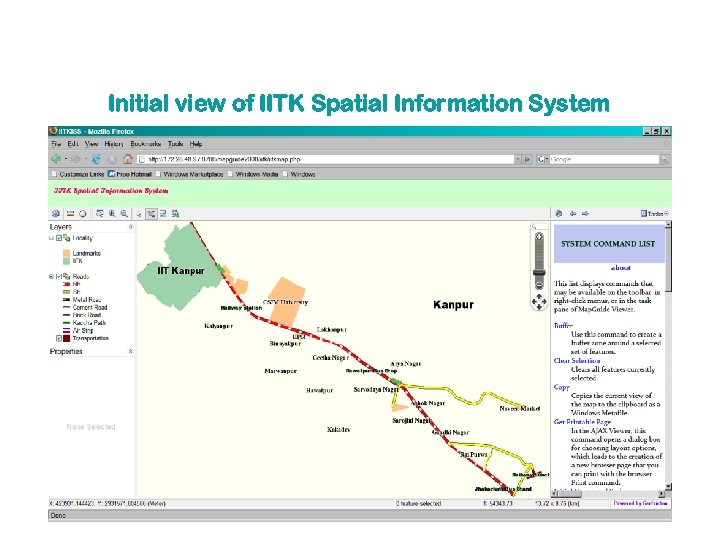This screenshot has width=720, height=540.
Task: Collapse the Properties panel with its arrow
Action: (x=130, y=351)
